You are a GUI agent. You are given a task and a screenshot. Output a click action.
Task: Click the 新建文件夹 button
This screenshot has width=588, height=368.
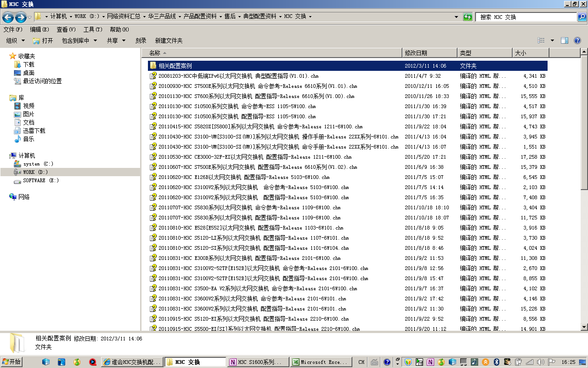(169, 40)
